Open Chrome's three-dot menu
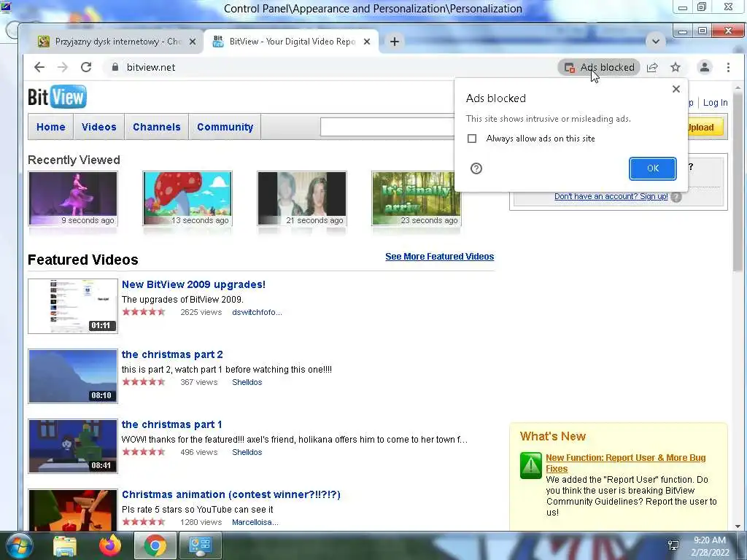 pyautogui.click(x=729, y=67)
